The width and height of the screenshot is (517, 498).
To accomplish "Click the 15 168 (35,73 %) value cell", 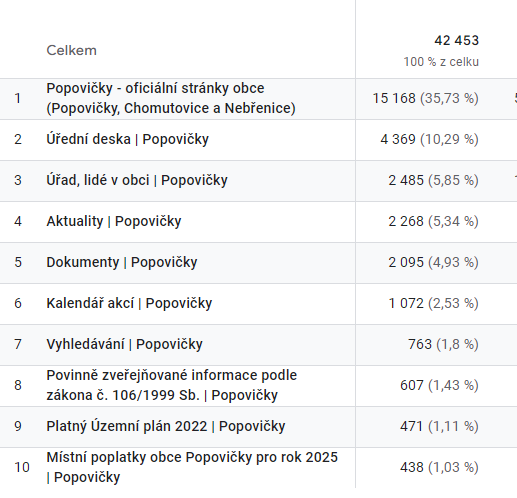I will (x=425, y=98).
